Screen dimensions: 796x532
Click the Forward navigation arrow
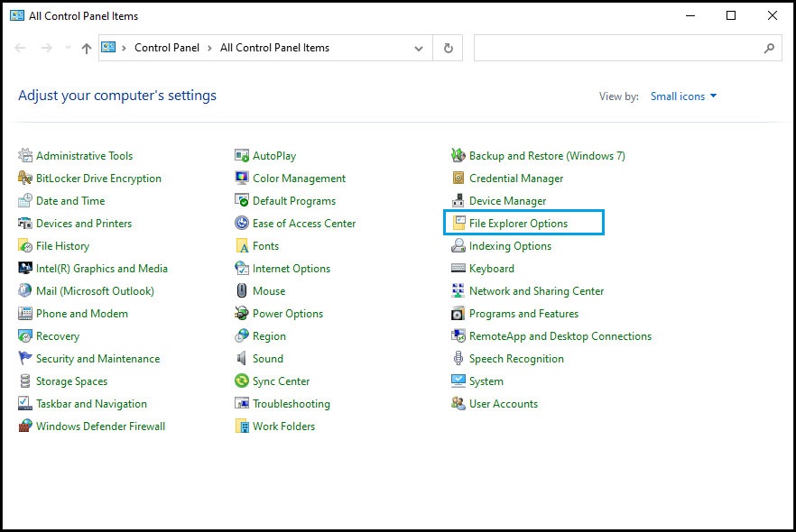point(47,48)
